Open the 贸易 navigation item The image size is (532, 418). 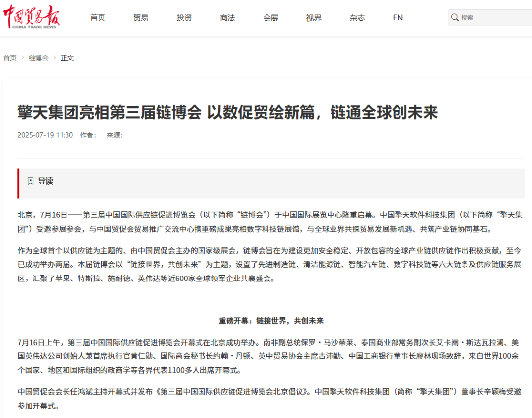pyautogui.click(x=141, y=18)
